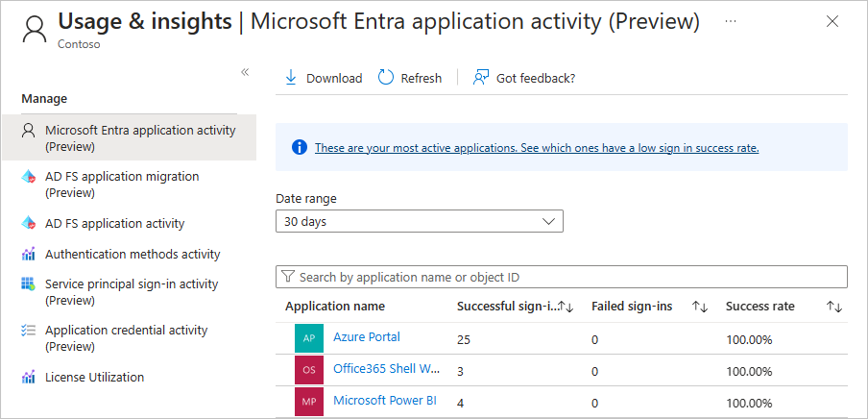868x419 pixels.
Task: Click the Refresh button label
Action: (x=422, y=79)
